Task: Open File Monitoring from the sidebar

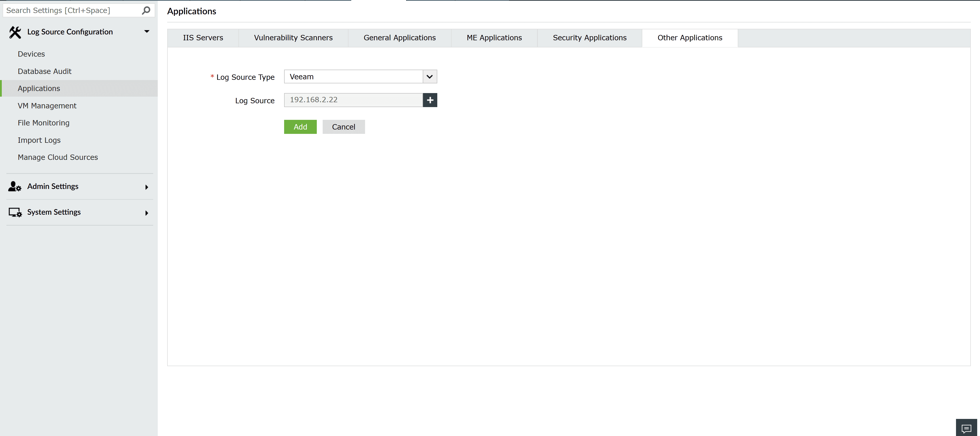Action: pyautogui.click(x=43, y=123)
